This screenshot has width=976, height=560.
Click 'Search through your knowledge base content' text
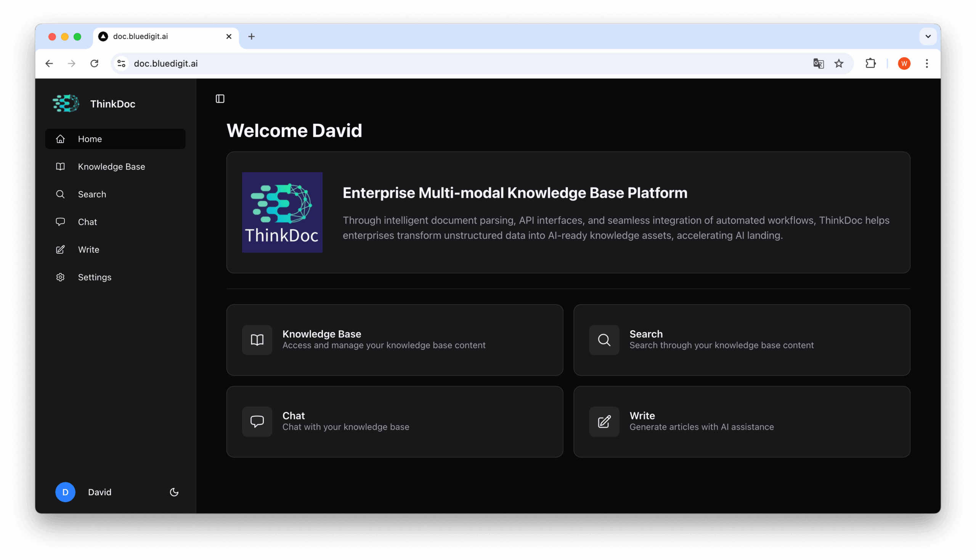click(x=721, y=346)
